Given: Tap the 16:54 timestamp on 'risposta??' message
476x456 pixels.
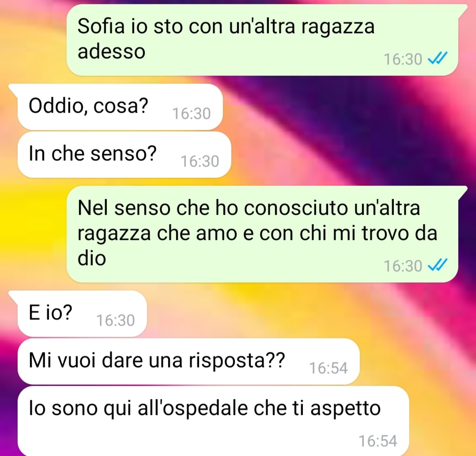Looking at the screenshot, I should tap(329, 368).
